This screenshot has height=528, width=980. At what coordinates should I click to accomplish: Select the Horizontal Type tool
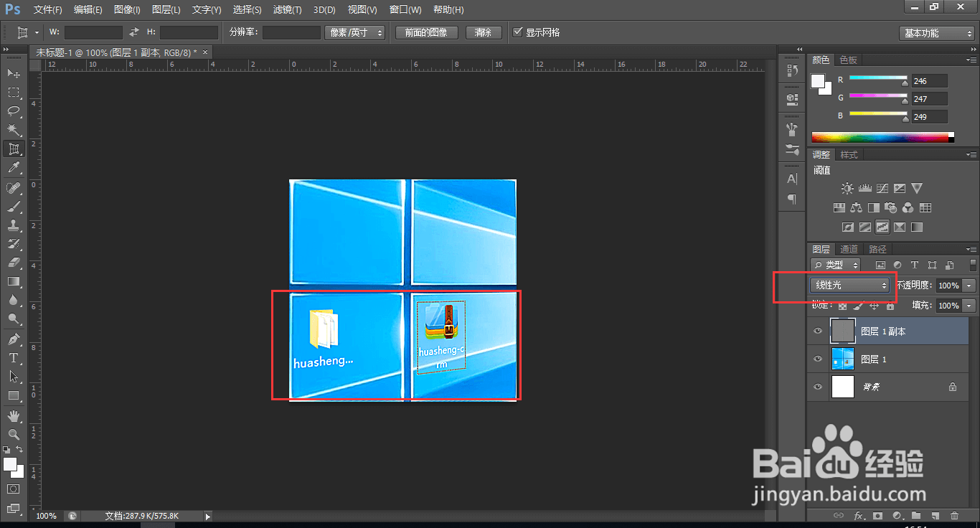click(x=13, y=357)
